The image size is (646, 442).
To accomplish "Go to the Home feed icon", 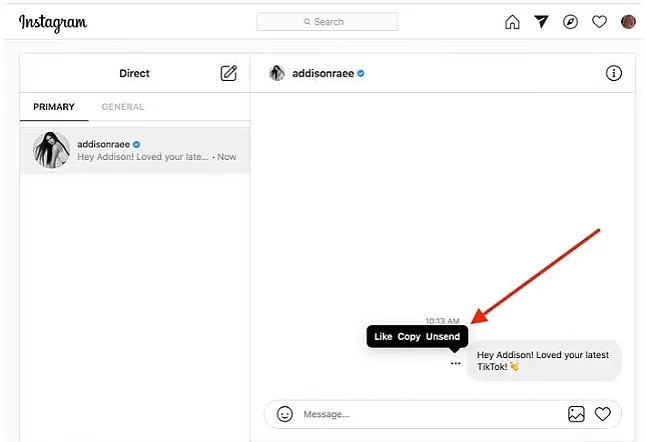I will coord(512,22).
